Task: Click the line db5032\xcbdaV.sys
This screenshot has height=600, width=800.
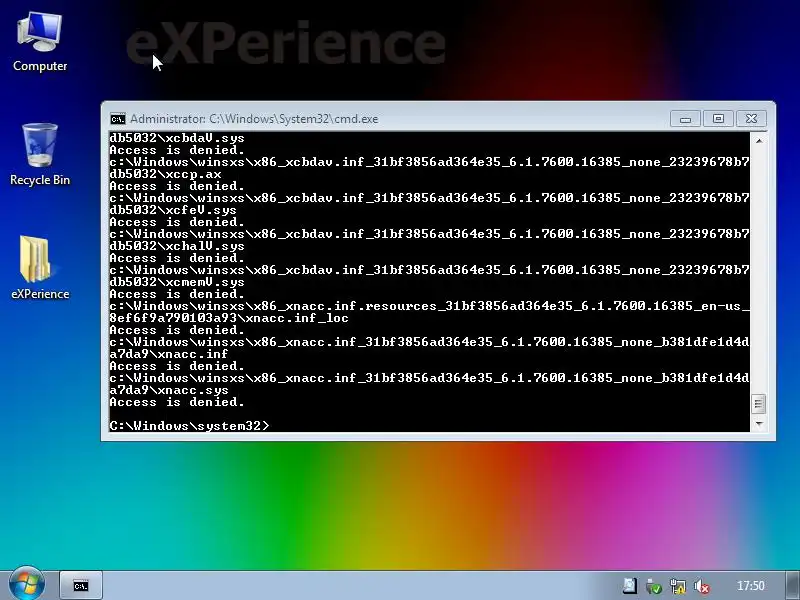Action: [177, 138]
